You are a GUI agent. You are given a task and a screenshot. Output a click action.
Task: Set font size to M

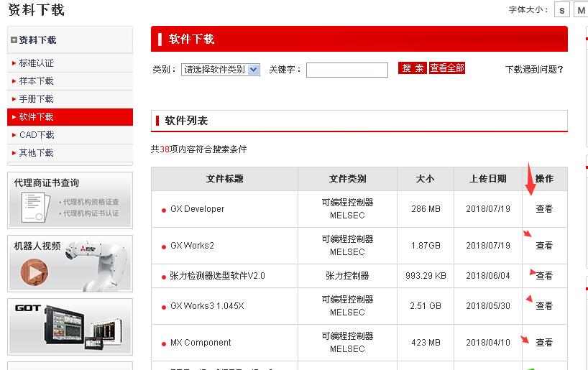(581, 10)
